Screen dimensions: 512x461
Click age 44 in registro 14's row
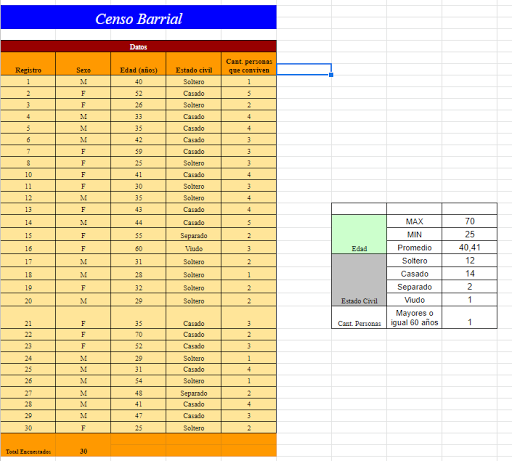[138, 222]
